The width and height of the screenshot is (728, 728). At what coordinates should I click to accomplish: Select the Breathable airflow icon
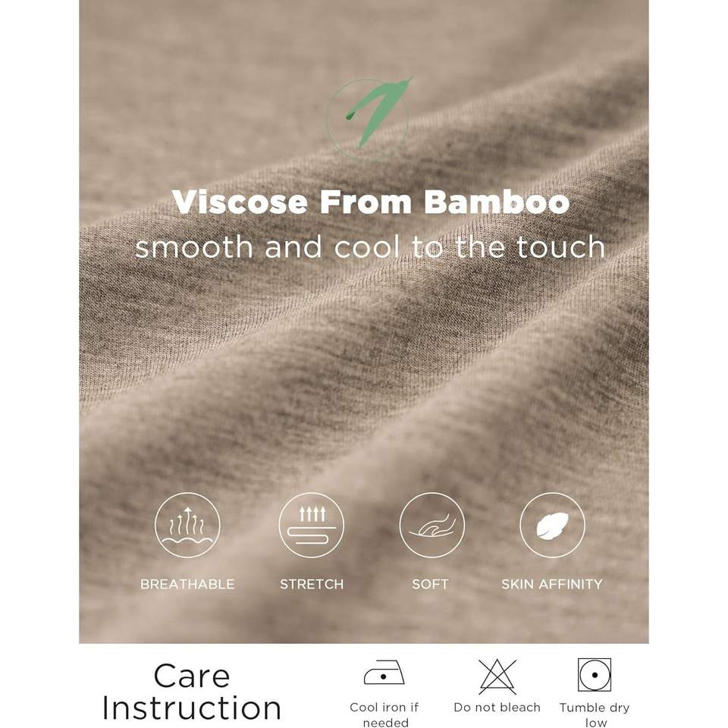(x=187, y=525)
